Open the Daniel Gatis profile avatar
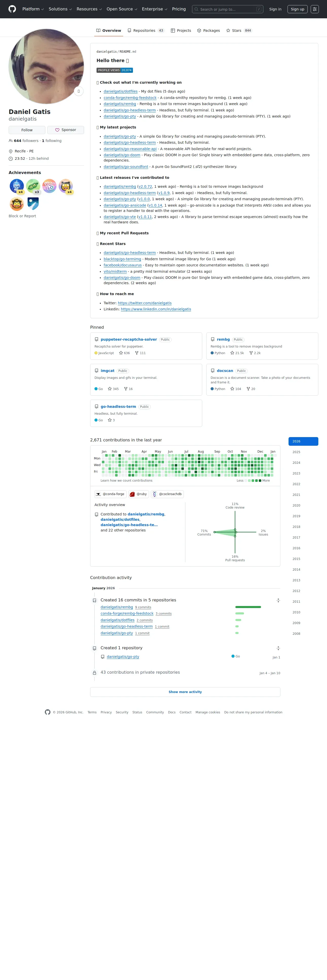 (46, 66)
